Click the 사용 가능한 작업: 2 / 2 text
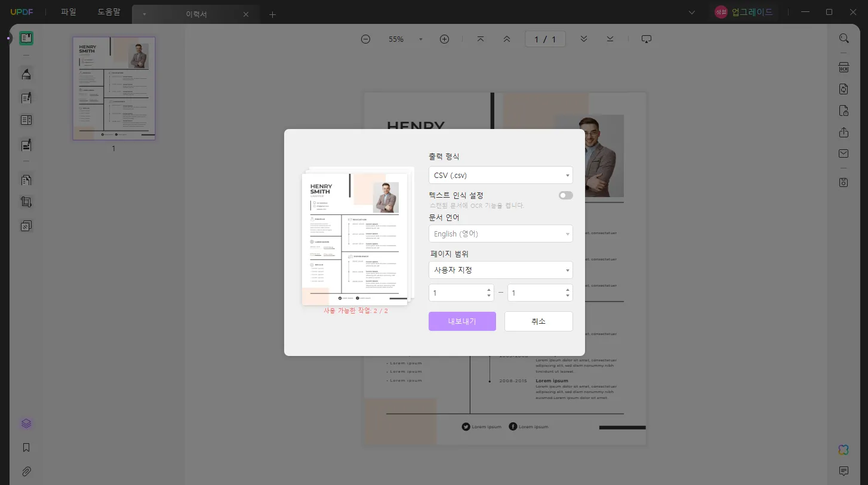 356,311
